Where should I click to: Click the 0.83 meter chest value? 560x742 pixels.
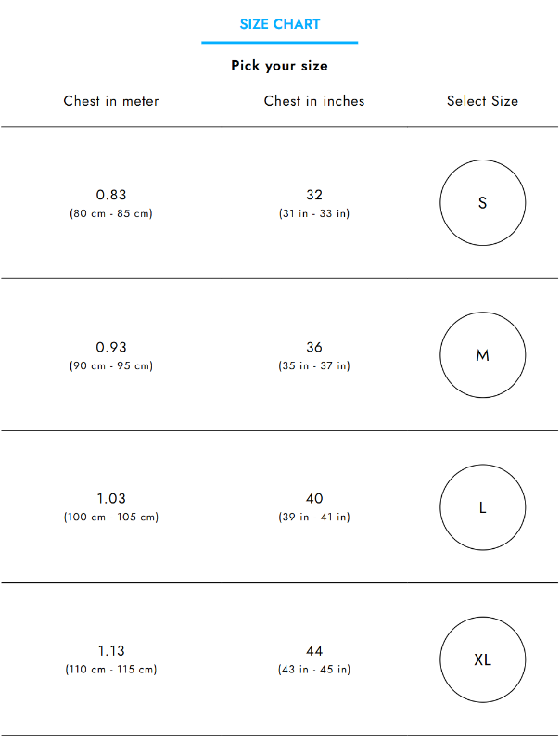(111, 195)
